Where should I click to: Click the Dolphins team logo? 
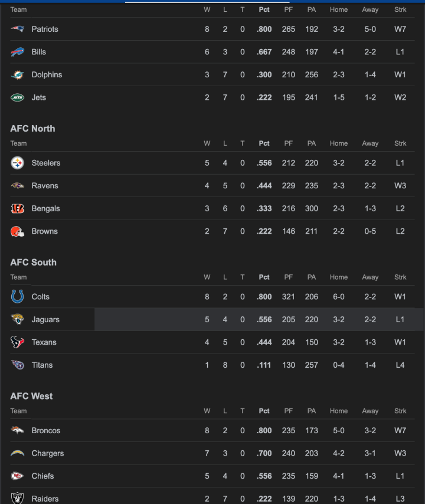(18, 75)
